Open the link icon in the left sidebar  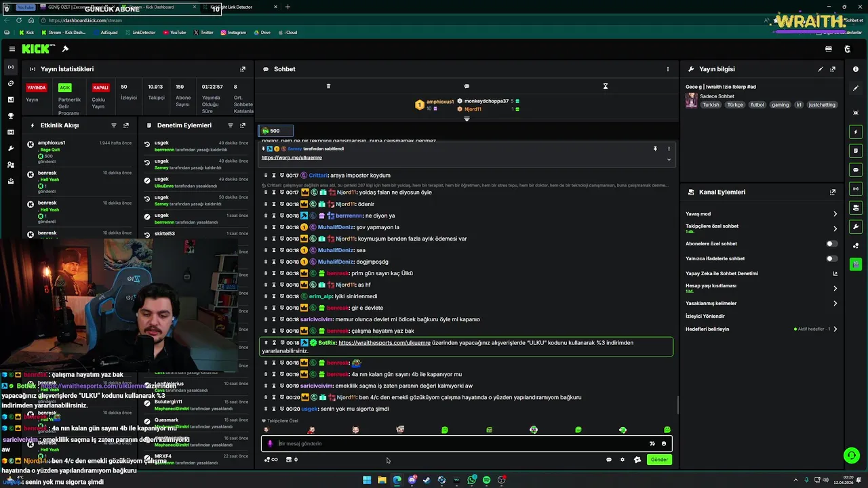(x=10, y=83)
